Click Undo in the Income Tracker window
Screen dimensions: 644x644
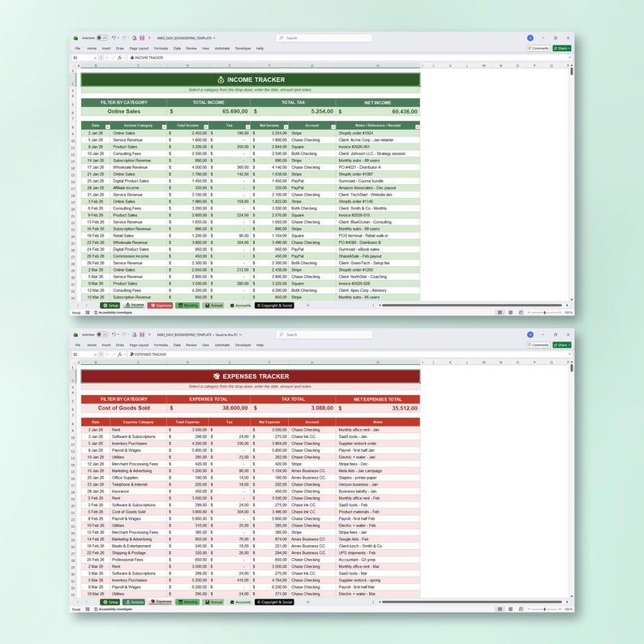[114, 38]
